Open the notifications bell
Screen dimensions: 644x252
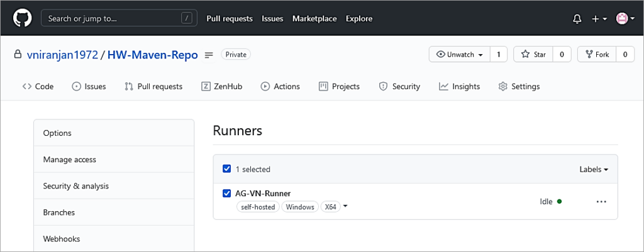(x=577, y=19)
